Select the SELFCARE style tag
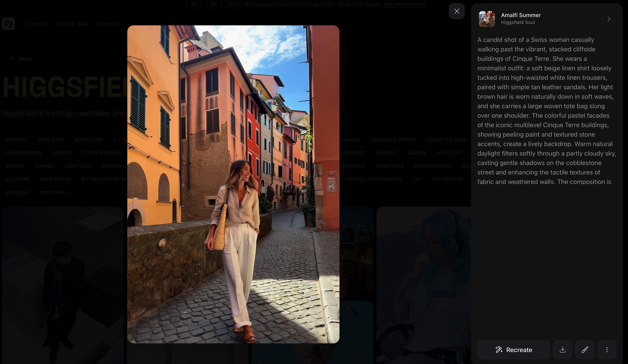 [x=18, y=179]
